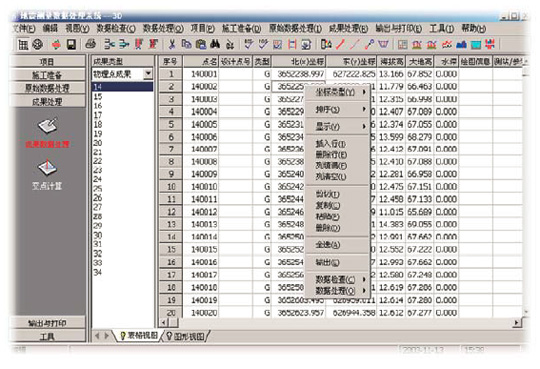Click the 施工准备 sidebar button
The width and height of the screenshot is (540, 369).
[47, 75]
